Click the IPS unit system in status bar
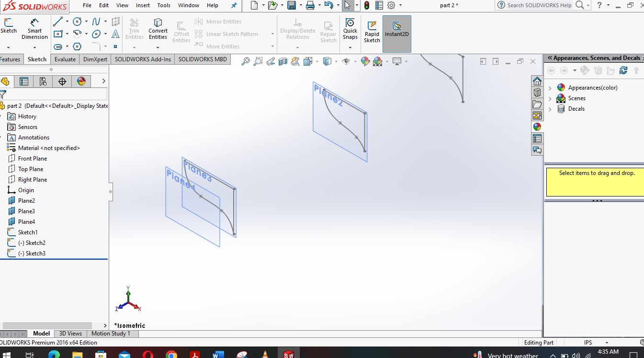 588,343
